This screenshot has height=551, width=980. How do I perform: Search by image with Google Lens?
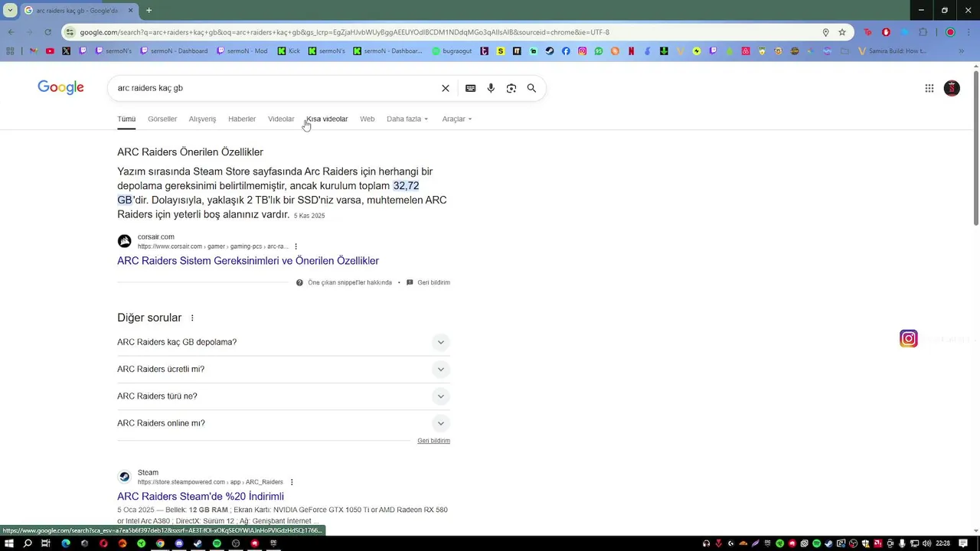(511, 88)
